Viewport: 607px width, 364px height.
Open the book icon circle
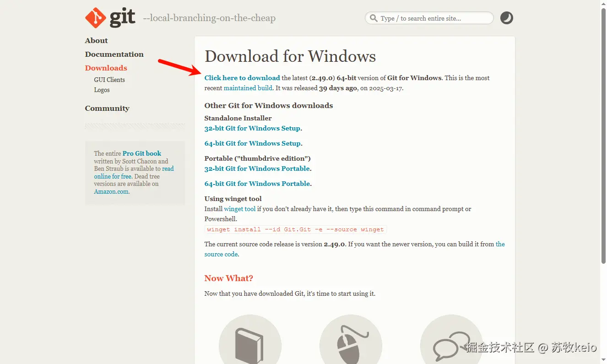(250, 339)
